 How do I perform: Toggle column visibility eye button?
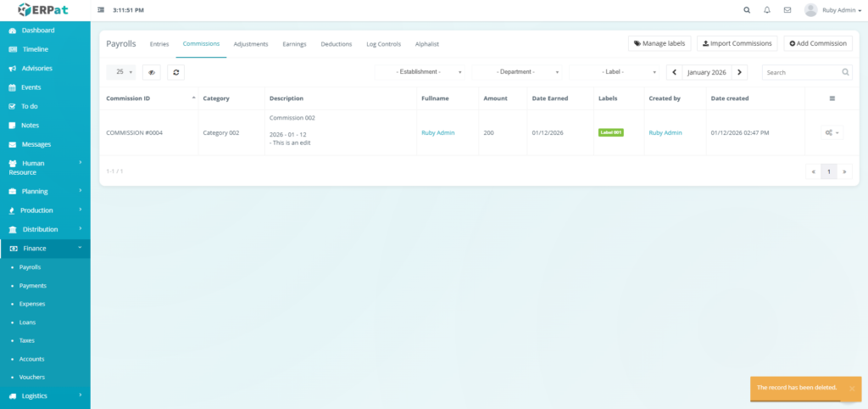pyautogui.click(x=152, y=73)
